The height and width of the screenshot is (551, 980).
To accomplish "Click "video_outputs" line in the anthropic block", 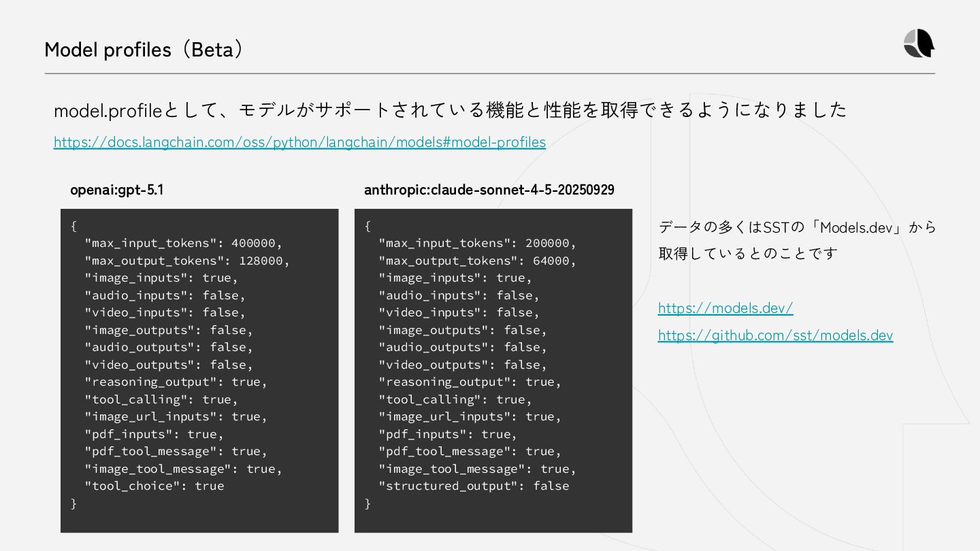I will 463,365.
